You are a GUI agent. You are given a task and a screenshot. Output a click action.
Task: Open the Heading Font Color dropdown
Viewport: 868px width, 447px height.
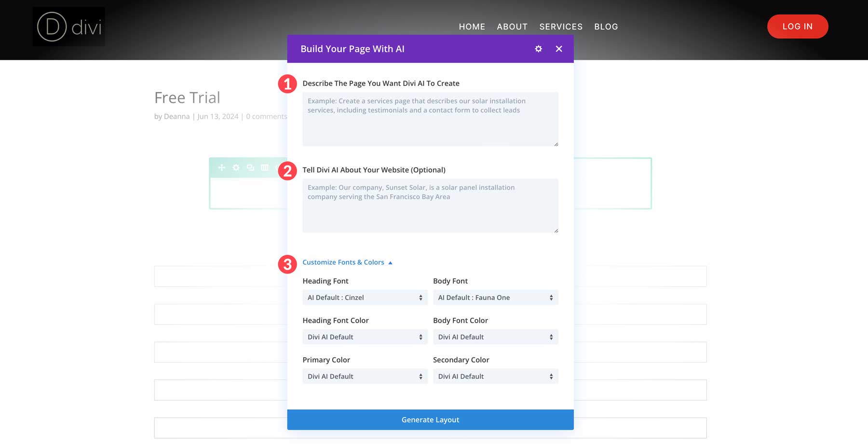(365, 337)
